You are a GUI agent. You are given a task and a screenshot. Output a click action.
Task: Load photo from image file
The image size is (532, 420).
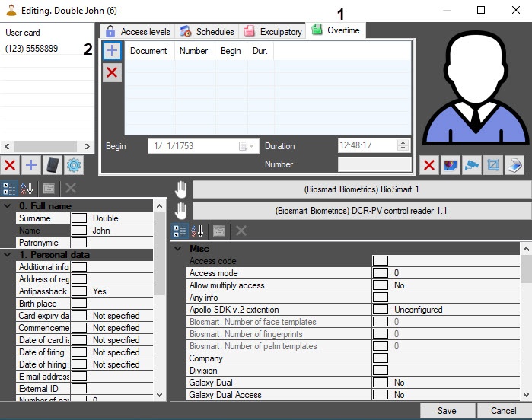tap(451, 166)
